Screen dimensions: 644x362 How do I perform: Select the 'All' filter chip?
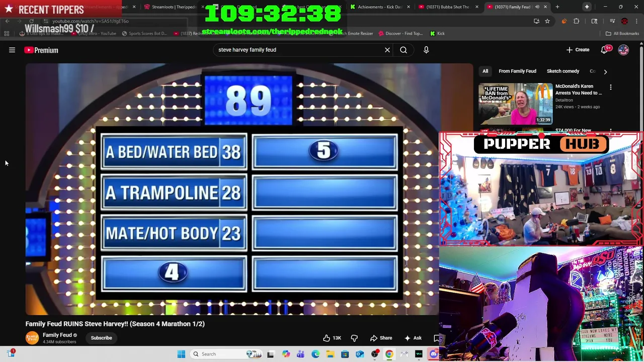(485, 71)
